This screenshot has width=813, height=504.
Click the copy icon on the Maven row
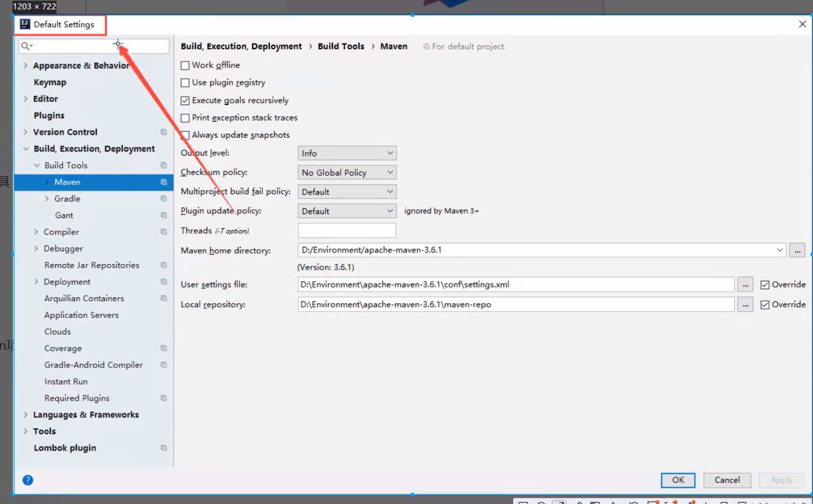[164, 182]
